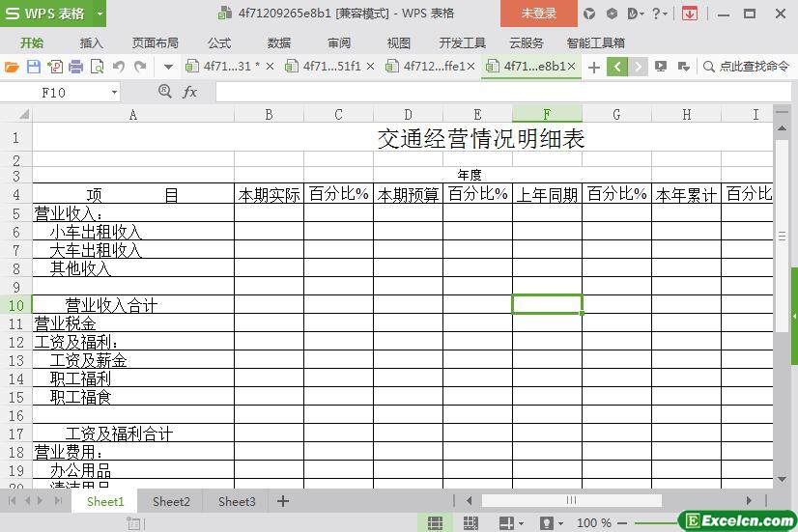Save the workbook with the floppy disk icon
Viewport: 798px width, 532px height.
tap(34, 67)
